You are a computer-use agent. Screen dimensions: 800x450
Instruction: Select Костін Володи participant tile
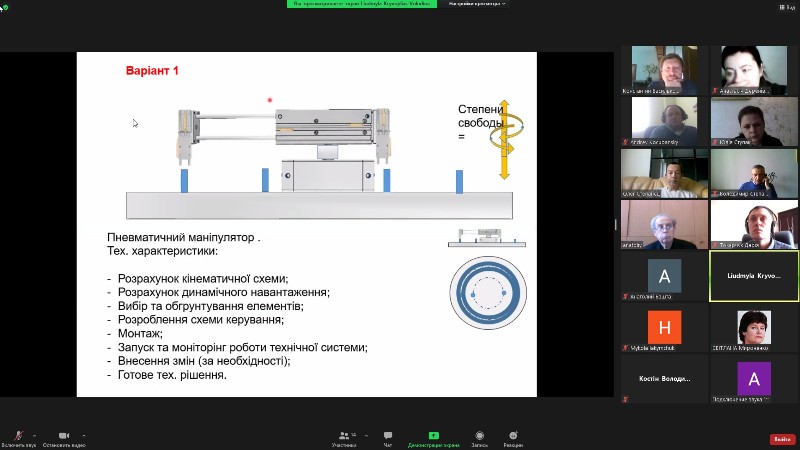click(x=665, y=380)
